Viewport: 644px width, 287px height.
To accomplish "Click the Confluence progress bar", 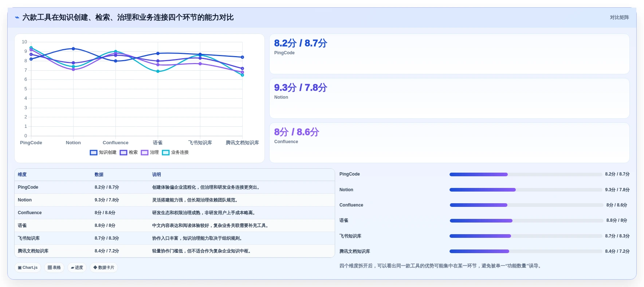I will pos(526,205).
